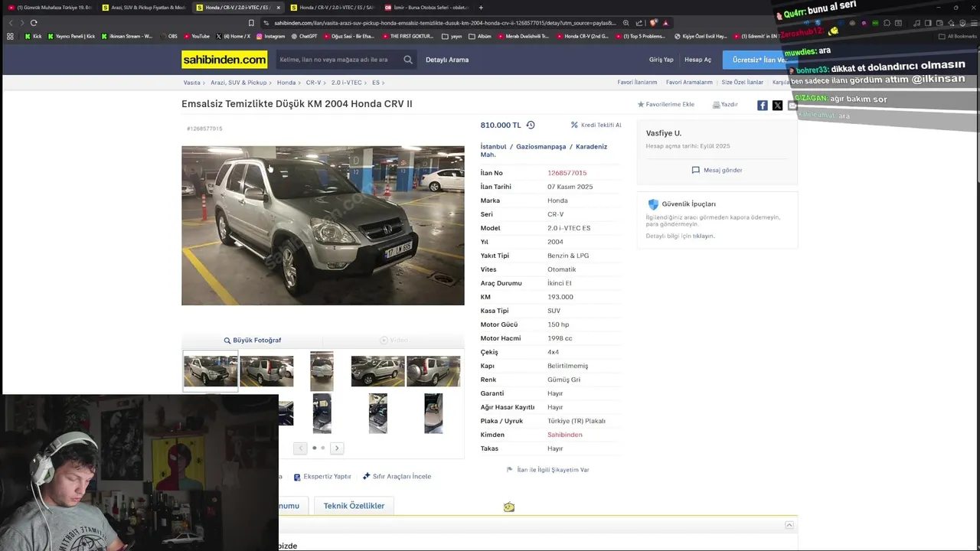The image size is (980, 551).
Task: Click the Sahibinden value in Kimden row
Action: tap(565, 435)
